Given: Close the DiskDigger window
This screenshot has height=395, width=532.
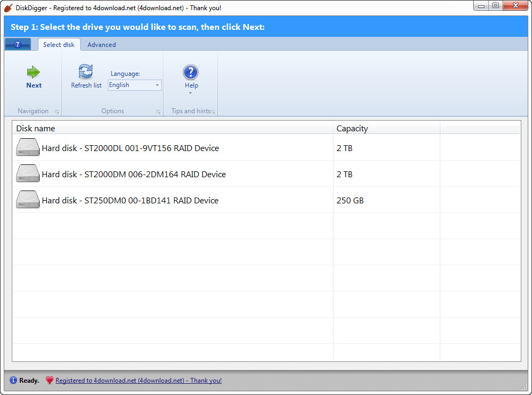Looking at the screenshot, I should pyautogui.click(x=515, y=6).
